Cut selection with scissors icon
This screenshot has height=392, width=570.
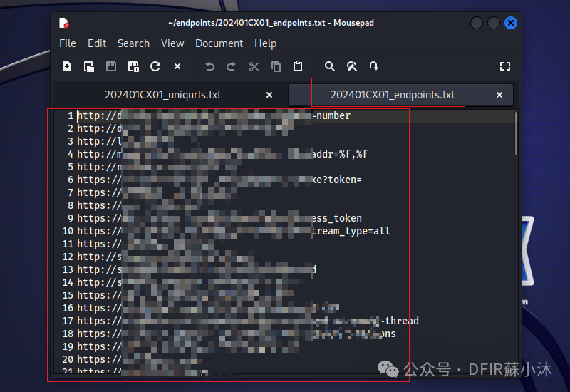click(254, 66)
